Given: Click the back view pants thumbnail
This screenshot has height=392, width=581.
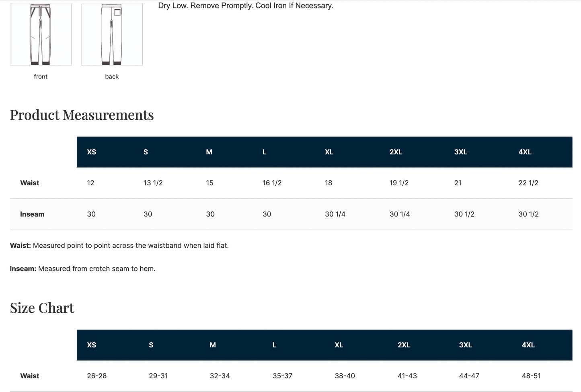Looking at the screenshot, I should click(112, 35).
